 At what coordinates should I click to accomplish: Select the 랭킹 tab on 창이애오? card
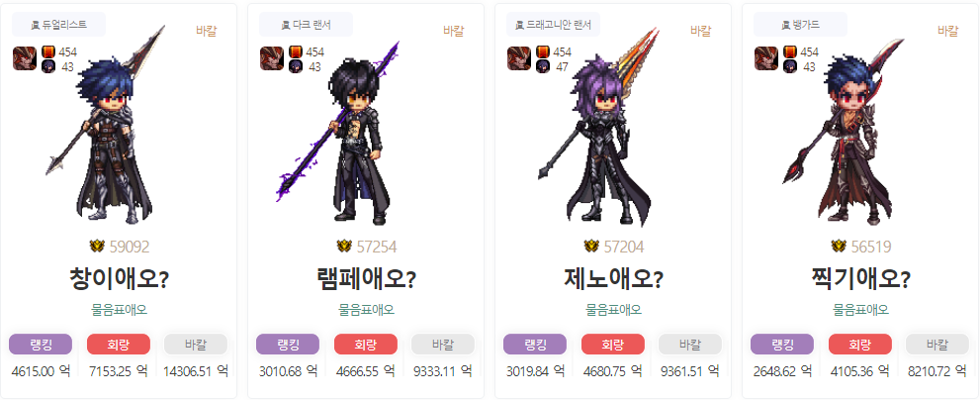(41, 345)
